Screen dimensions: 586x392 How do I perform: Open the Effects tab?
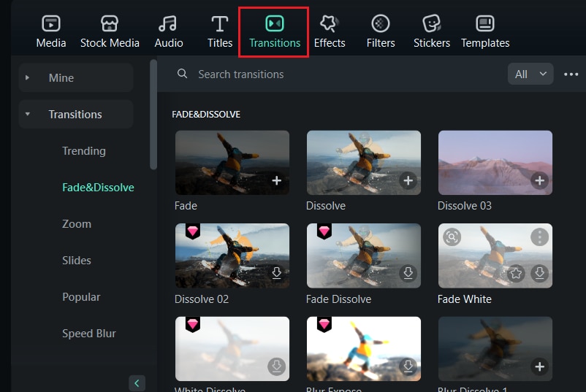[330, 31]
